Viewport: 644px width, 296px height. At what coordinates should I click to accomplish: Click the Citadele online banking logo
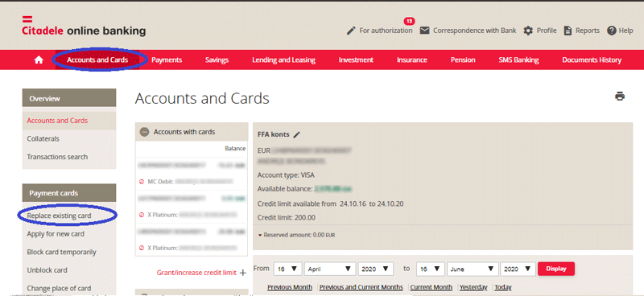[x=84, y=27]
